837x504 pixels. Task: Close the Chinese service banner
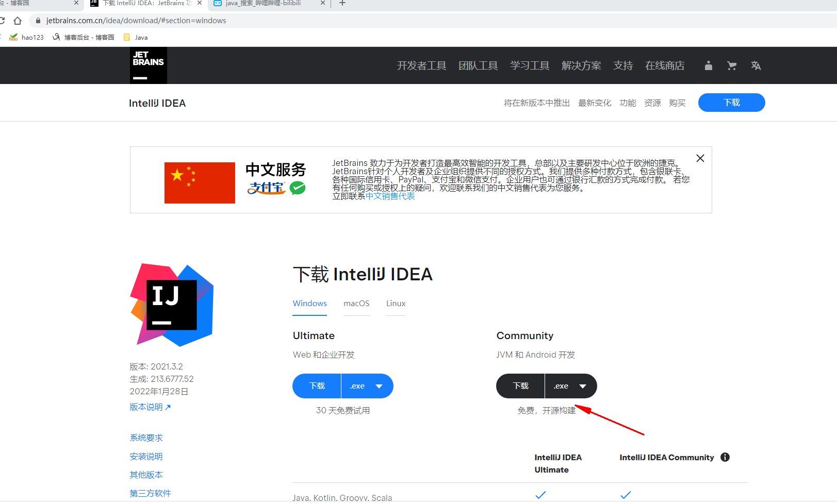[x=700, y=158]
